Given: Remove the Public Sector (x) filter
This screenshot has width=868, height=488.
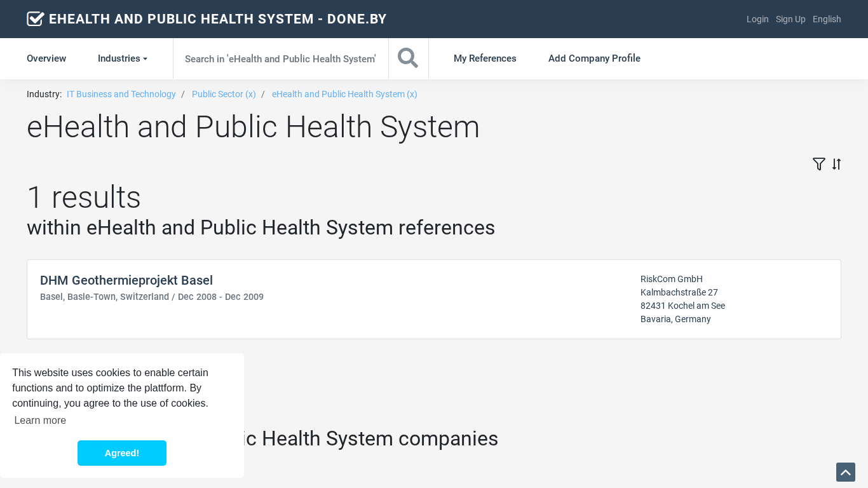Looking at the screenshot, I should coord(224,94).
